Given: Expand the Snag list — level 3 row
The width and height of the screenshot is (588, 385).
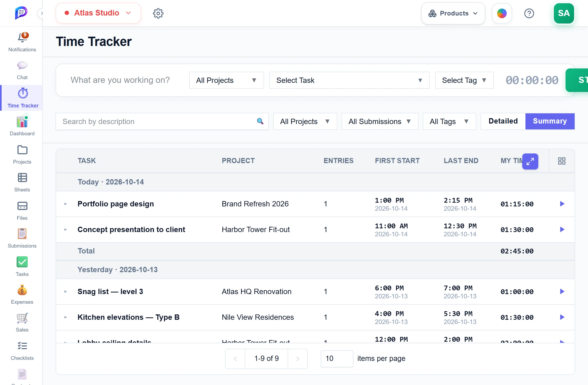Looking at the screenshot, I should click(65, 292).
